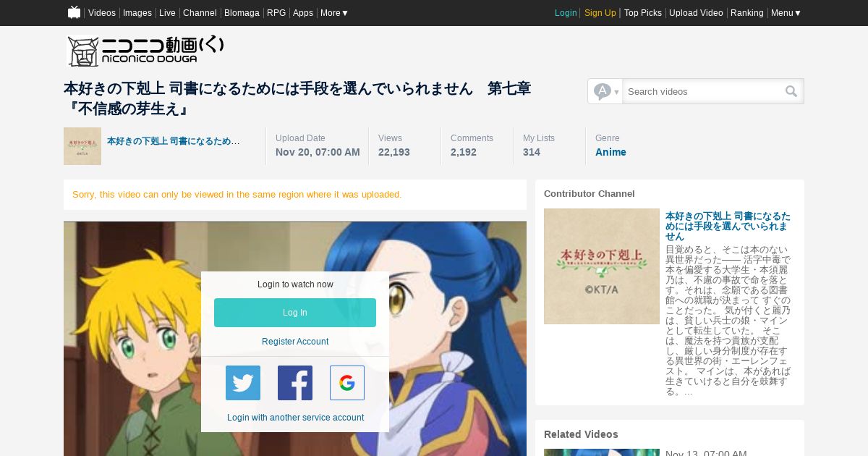Log in with Twitter icon
The width and height of the screenshot is (868, 456).
pyautogui.click(x=243, y=383)
